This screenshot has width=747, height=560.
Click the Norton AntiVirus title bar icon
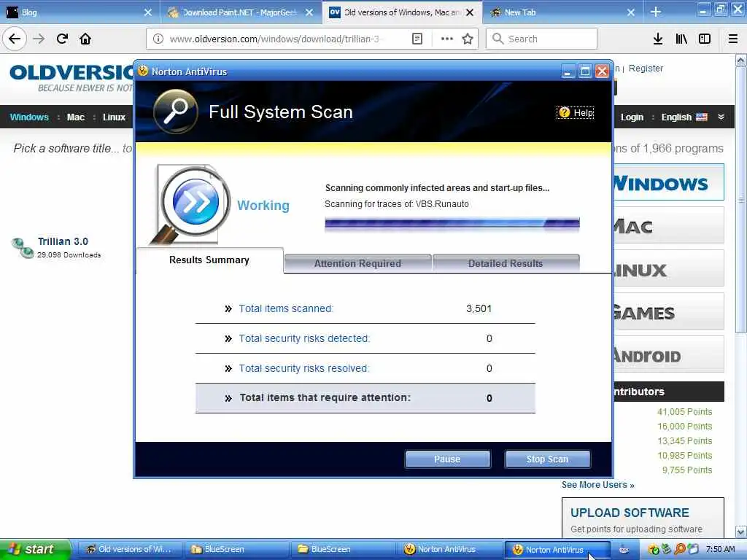[143, 71]
